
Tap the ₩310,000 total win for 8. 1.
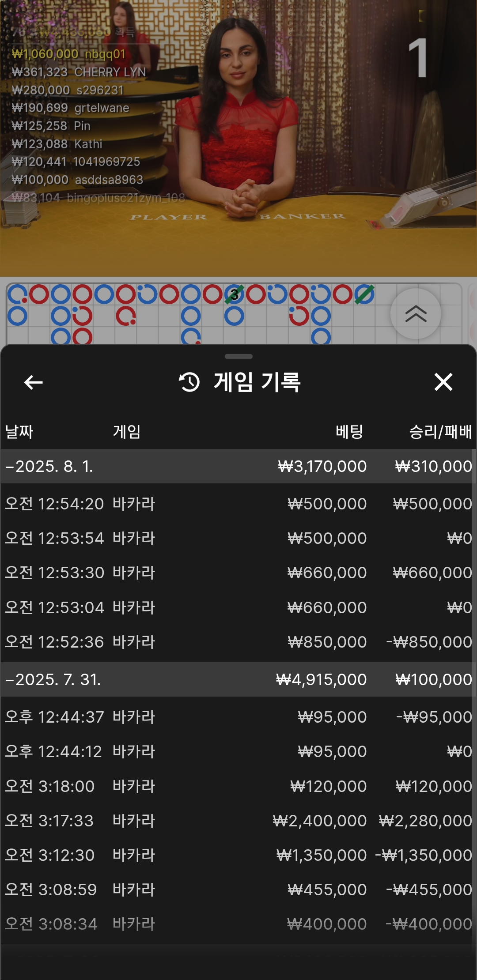(433, 466)
